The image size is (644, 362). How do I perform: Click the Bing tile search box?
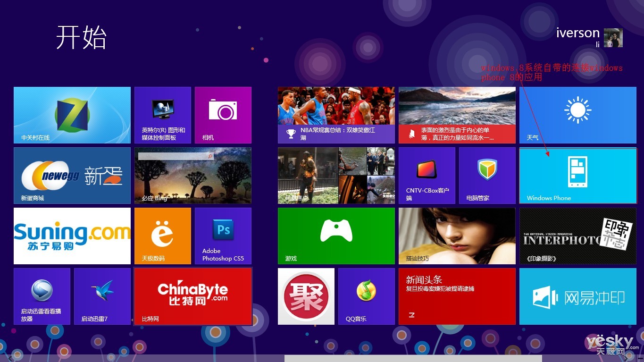coord(176,155)
